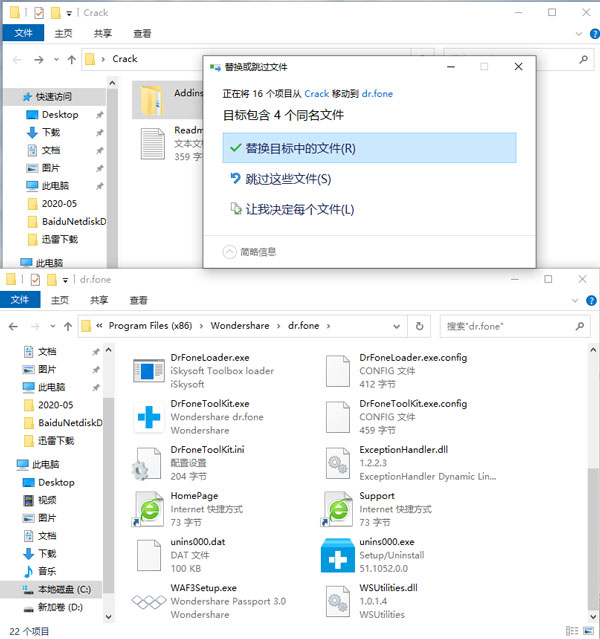Open Desktop in Crack window sidebar
Viewport: 600px width, 639px height.
(x=60, y=115)
